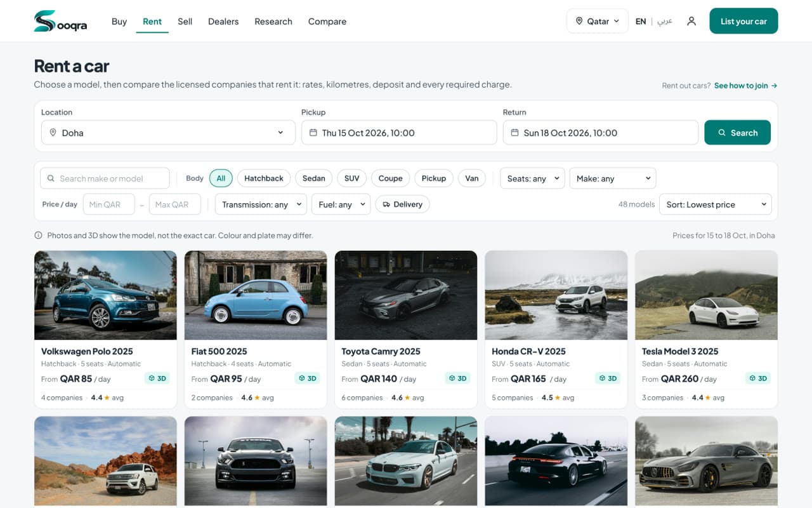
Task: Click the Min QAR price field
Action: coord(109,204)
